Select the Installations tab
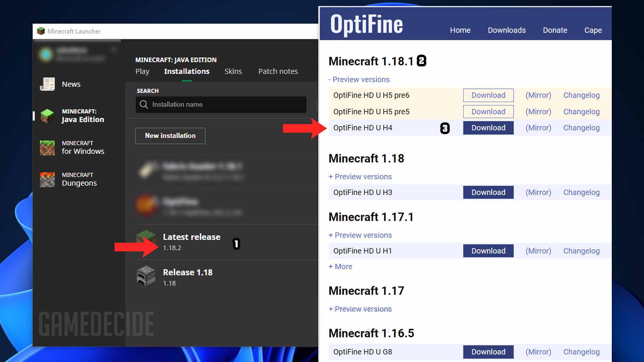The width and height of the screenshot is (644, 362). [186, 71]
